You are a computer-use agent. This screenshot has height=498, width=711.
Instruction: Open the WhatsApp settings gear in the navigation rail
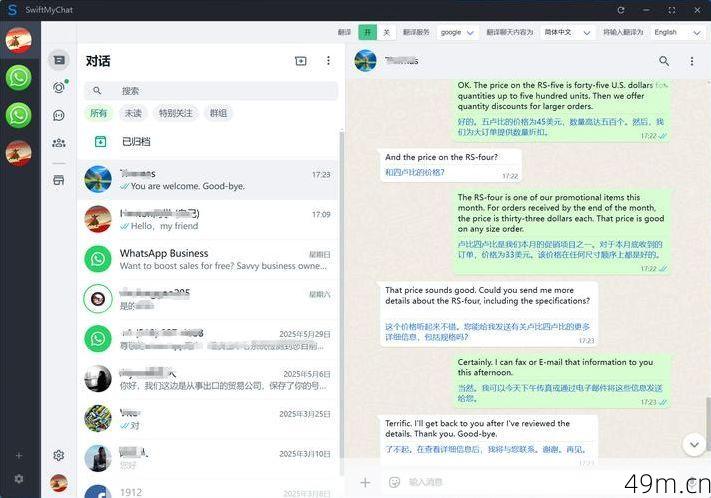(58, 455)
